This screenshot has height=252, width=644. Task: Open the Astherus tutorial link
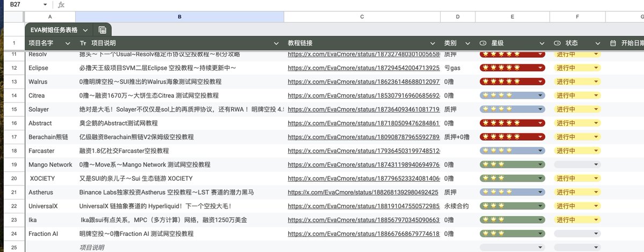(363, 192)
